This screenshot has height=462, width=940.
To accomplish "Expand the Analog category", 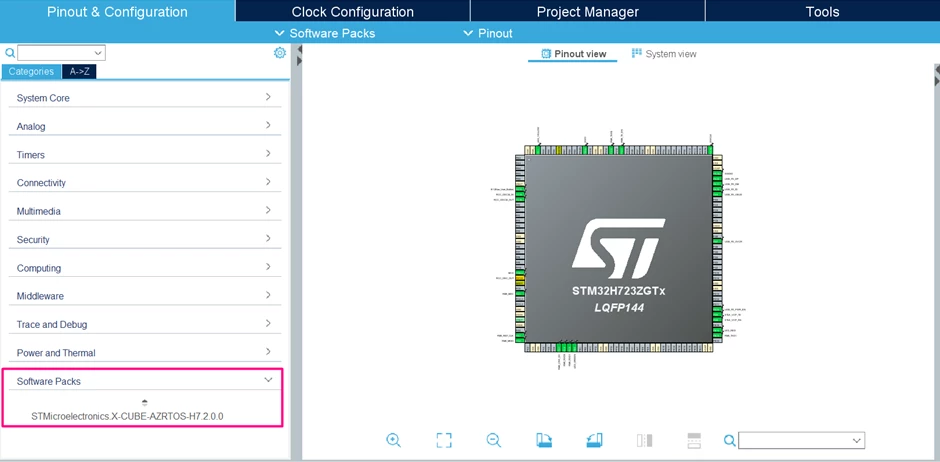I will [x=144, y=126].
